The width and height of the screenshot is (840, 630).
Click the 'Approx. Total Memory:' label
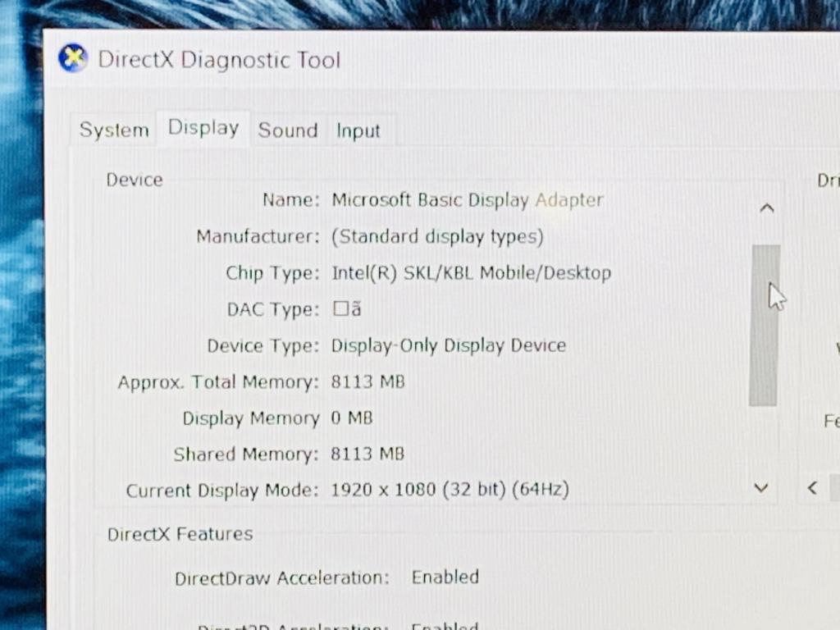218,382
